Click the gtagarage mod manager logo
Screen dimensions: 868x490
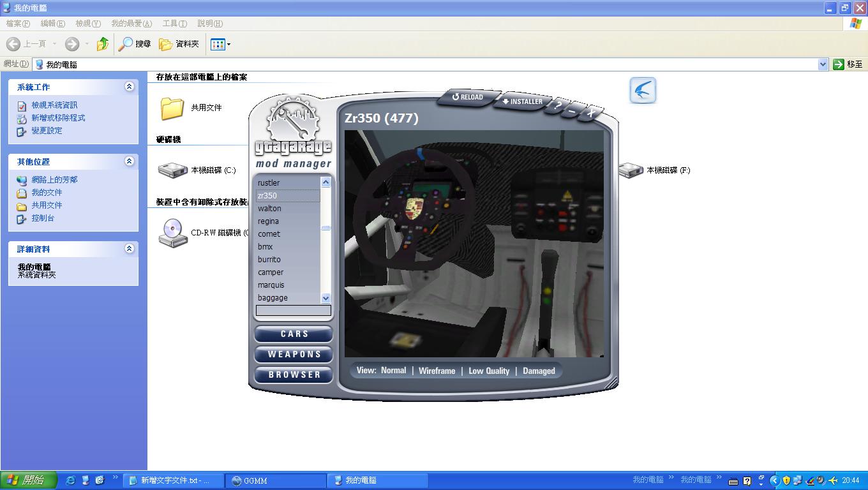click(x=294, y=133)
